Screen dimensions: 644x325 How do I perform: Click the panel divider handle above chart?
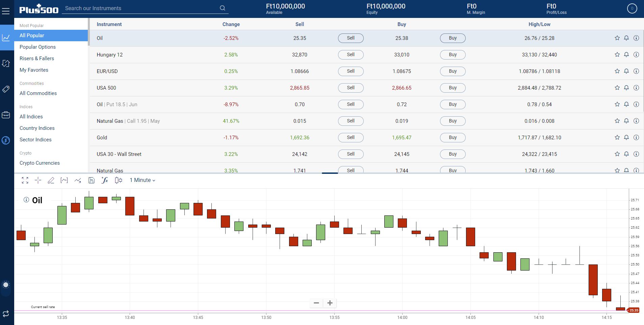point(330,173)
